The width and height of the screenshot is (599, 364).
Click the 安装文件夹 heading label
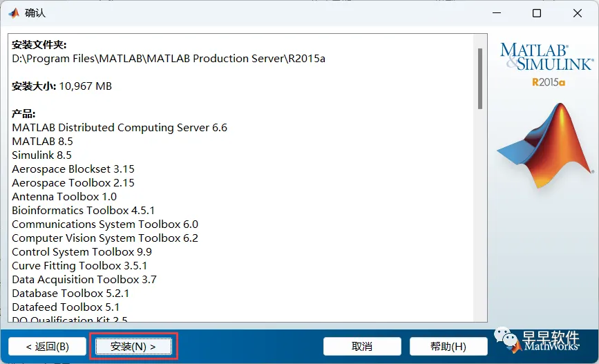tap(39, 45)
